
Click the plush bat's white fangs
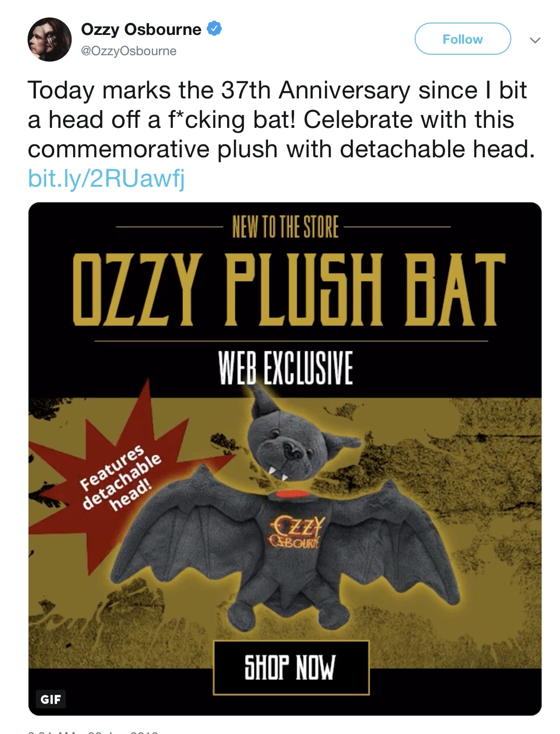tap(277, 474)
